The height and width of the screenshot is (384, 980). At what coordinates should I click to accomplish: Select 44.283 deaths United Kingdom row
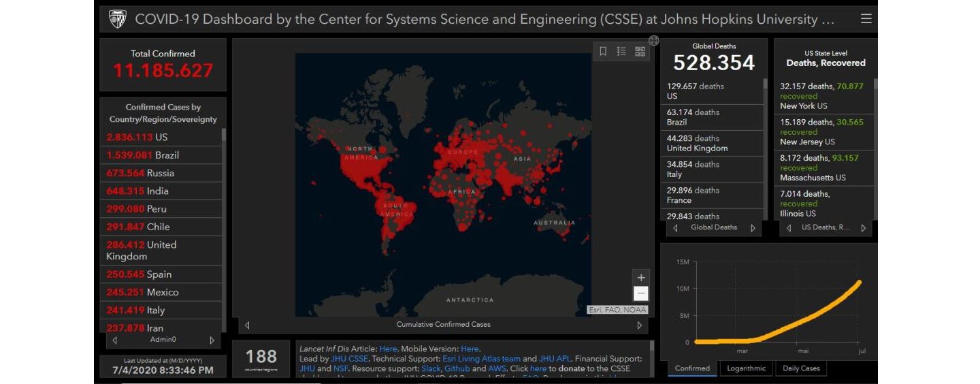[x=712, y=143]
